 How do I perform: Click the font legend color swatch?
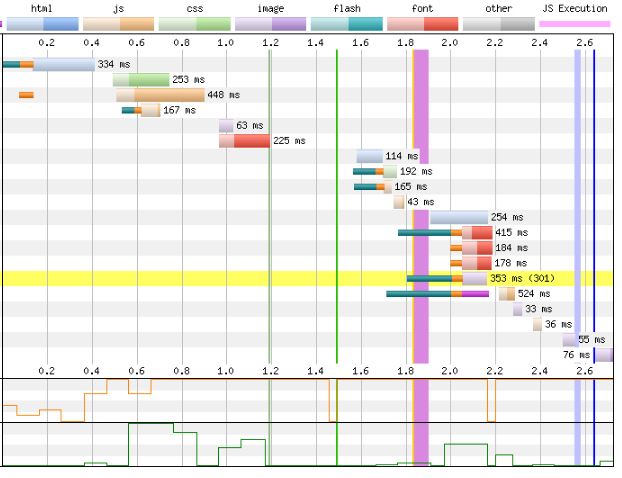(422, 24)
